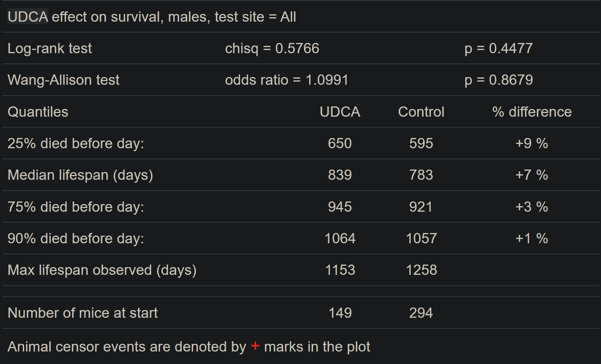The image size is (601, 364).
Task: Click the % difference column header
Action: pyautogui.click(x=532, y=112)
